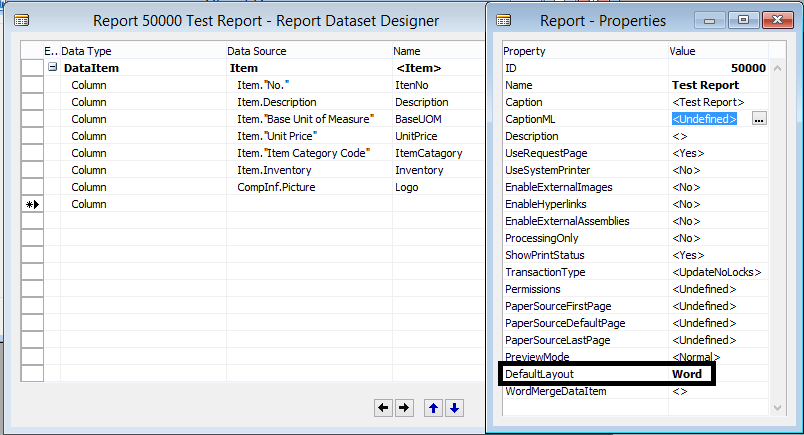Click the indent left arrow button
The image size is (804, 435).
pos(383,407)
